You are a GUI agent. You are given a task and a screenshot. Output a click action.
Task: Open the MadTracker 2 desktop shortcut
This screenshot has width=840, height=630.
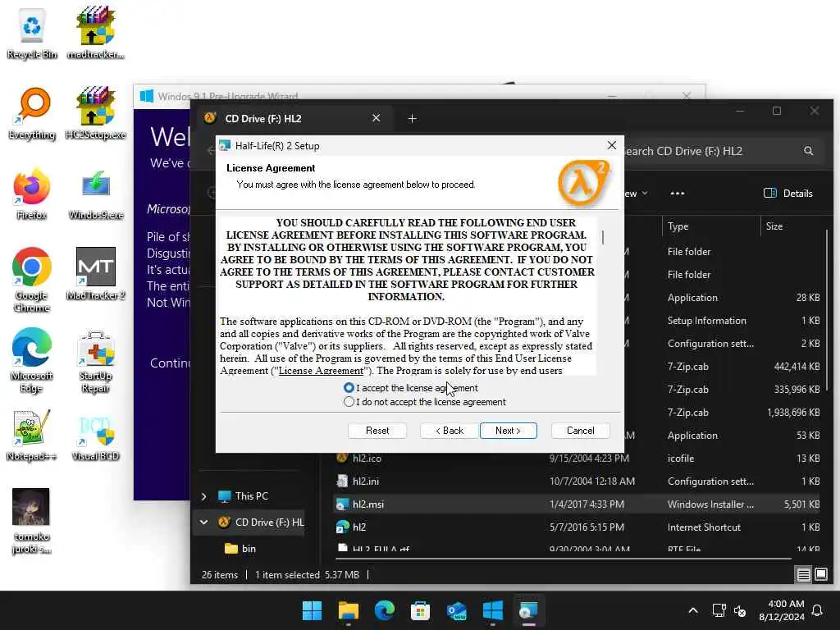click(95, 274)
